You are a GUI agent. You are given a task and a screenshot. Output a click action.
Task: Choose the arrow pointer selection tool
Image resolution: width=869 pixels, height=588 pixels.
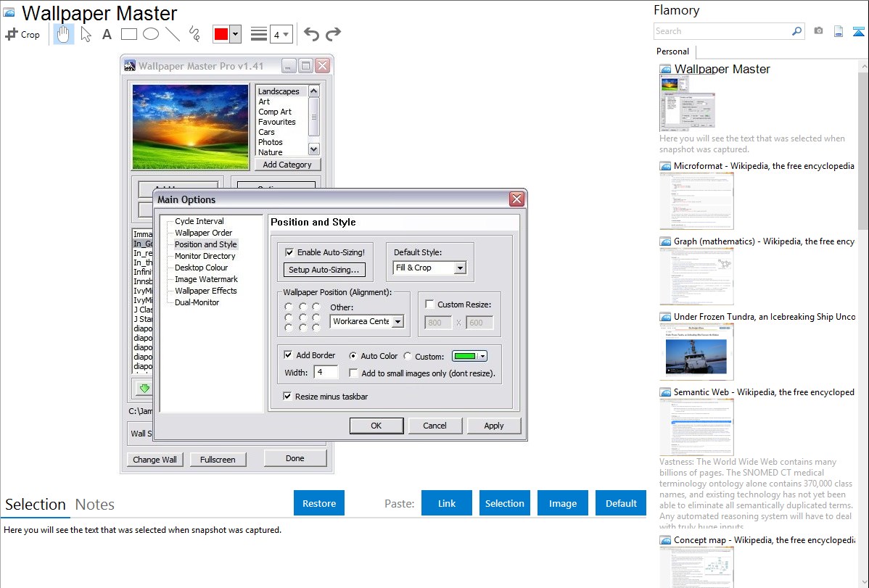point(86,34)
